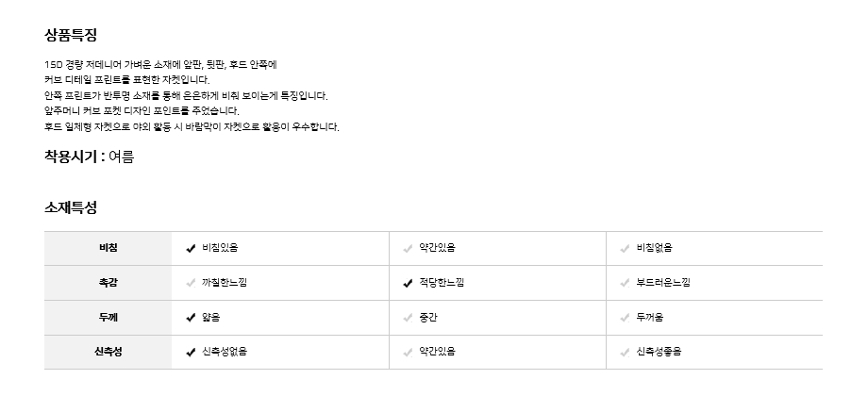The image size is (868, 396).
Task: Click the 착용시기 : 여름 text
Action: [90, 157]
